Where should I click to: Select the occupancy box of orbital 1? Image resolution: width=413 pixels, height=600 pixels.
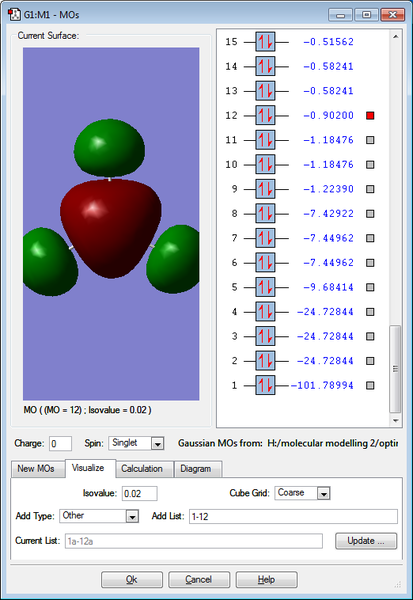[x=265, y=385]
